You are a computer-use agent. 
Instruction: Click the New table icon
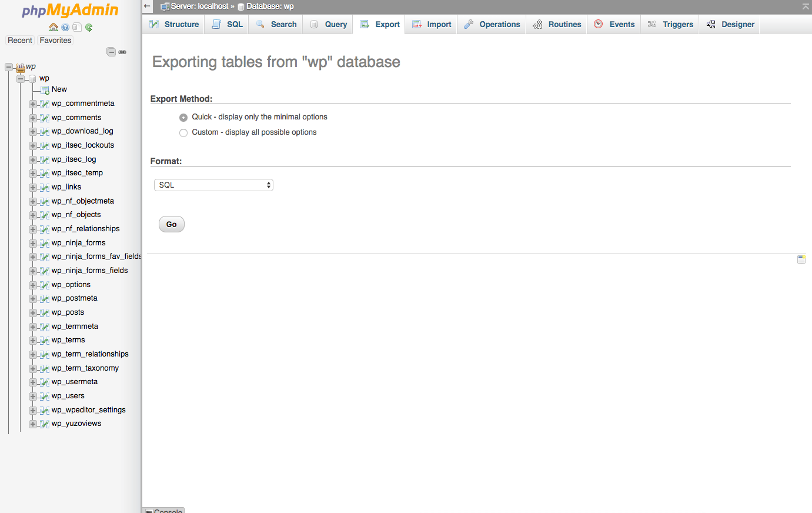click(x=45, y=90)
